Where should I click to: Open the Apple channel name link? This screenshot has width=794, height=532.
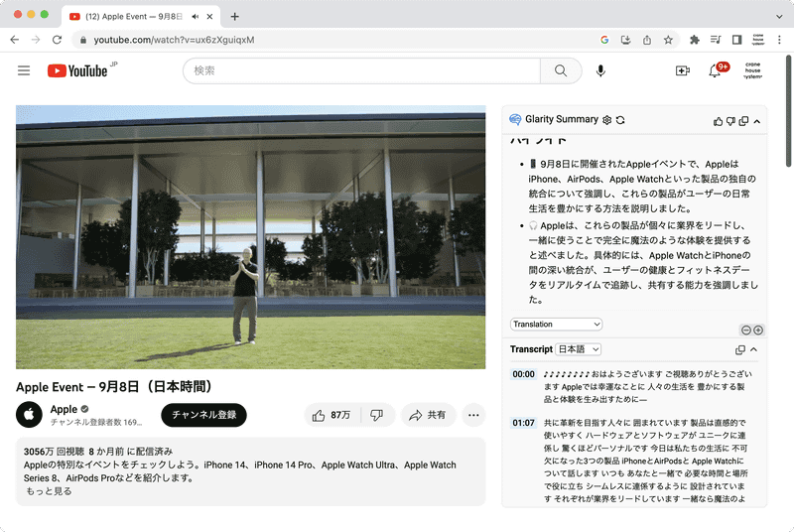(64, 409)
